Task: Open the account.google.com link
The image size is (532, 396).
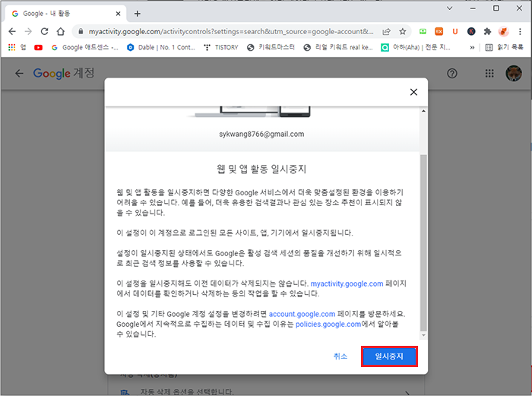Action: (x=302, y=314)
